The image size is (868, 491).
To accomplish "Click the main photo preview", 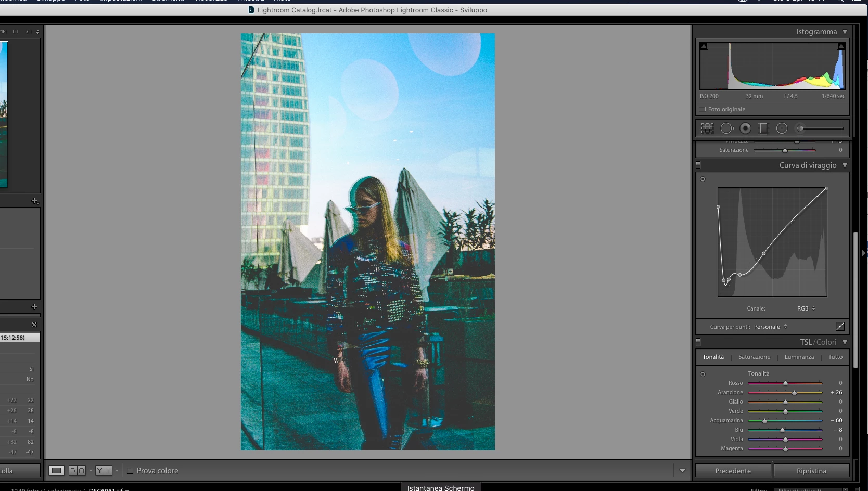I will click(x=367, y=242).
